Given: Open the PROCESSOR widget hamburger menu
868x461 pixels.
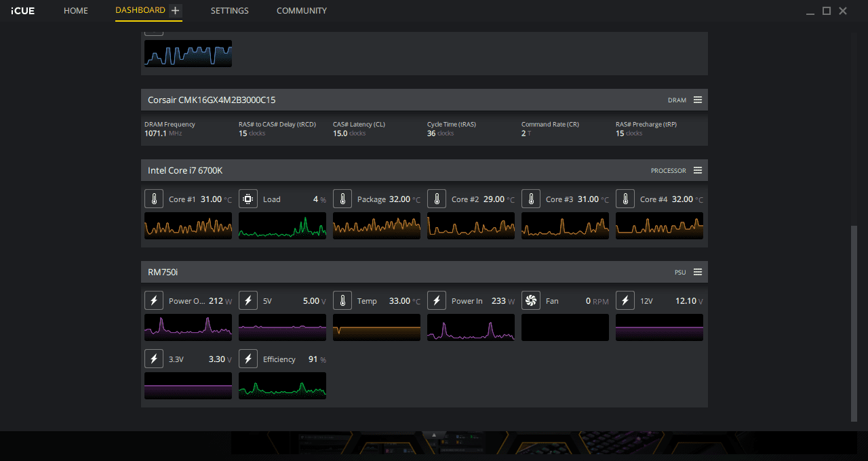Looking at the screenshot, I should click(x=698, y=170).
